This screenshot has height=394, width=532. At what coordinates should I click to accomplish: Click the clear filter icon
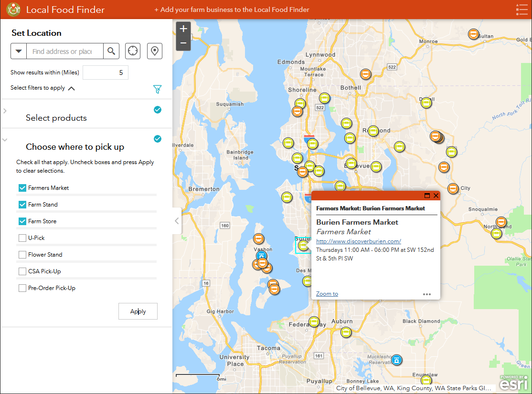(158, 89)
